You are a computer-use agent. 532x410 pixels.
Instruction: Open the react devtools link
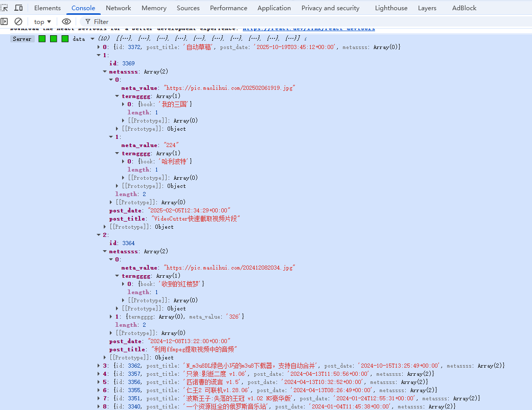309,29
